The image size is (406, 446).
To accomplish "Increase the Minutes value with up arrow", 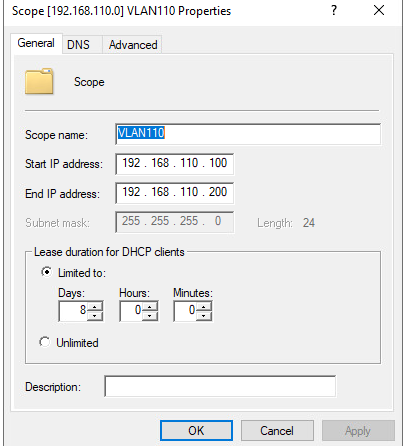I will [204, 306].
